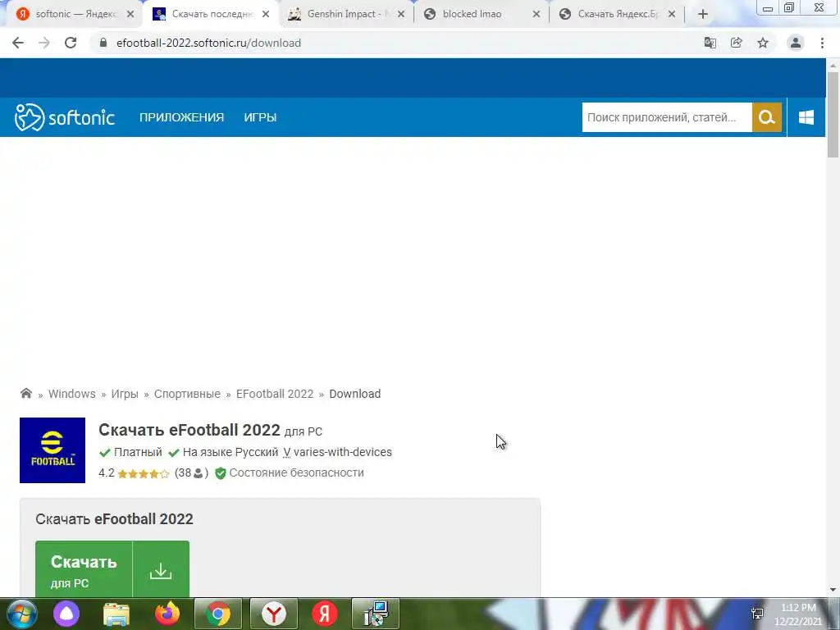Click the Softonic search input field
This screenshot has width=840, height=630.
coord(667,117)
